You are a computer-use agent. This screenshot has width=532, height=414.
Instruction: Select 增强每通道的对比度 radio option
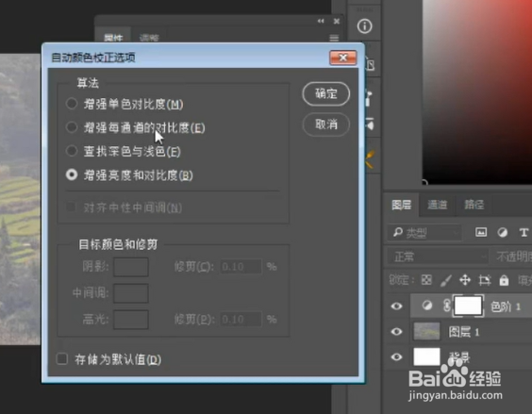tap(72, 127)
